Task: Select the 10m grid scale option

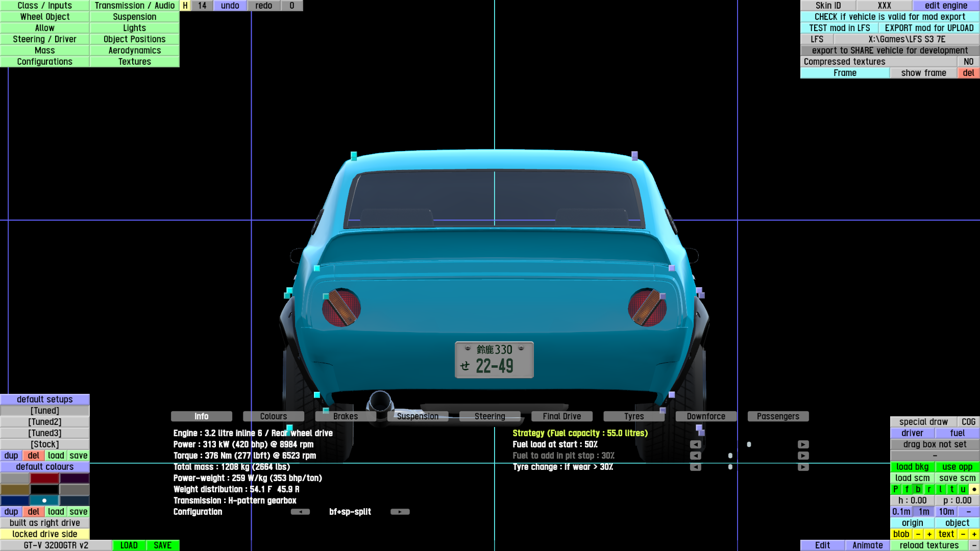Action: click(x=946, y=512)
